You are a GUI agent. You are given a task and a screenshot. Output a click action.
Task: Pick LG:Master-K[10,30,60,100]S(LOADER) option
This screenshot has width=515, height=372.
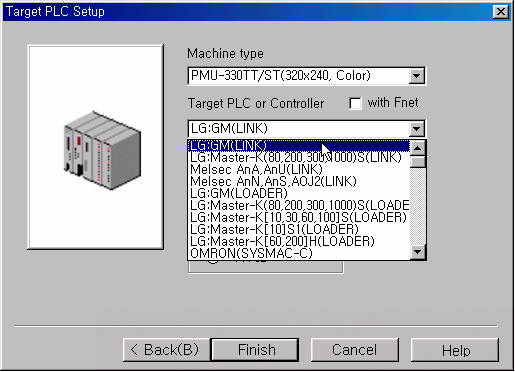pos(299,217)
